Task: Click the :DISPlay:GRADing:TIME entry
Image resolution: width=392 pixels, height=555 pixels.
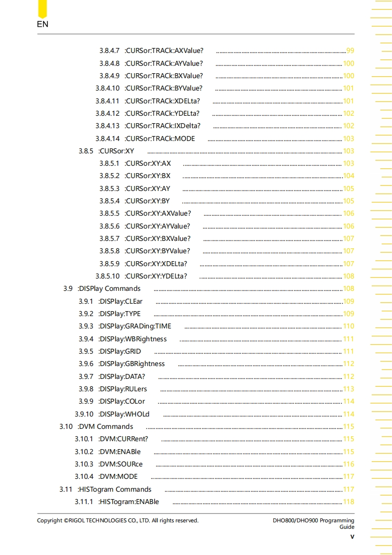Action: (134, 326)
